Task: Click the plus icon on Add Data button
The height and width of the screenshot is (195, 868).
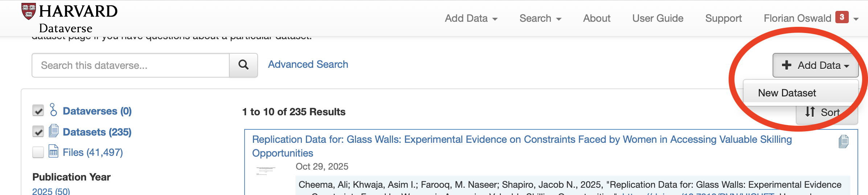Action: point(786,65)
